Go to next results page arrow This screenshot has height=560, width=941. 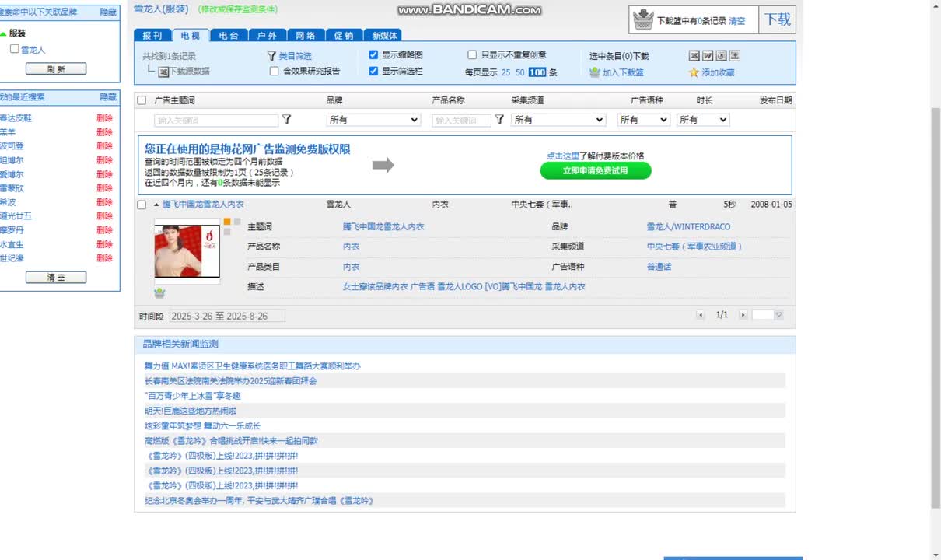tap(743, 315)
